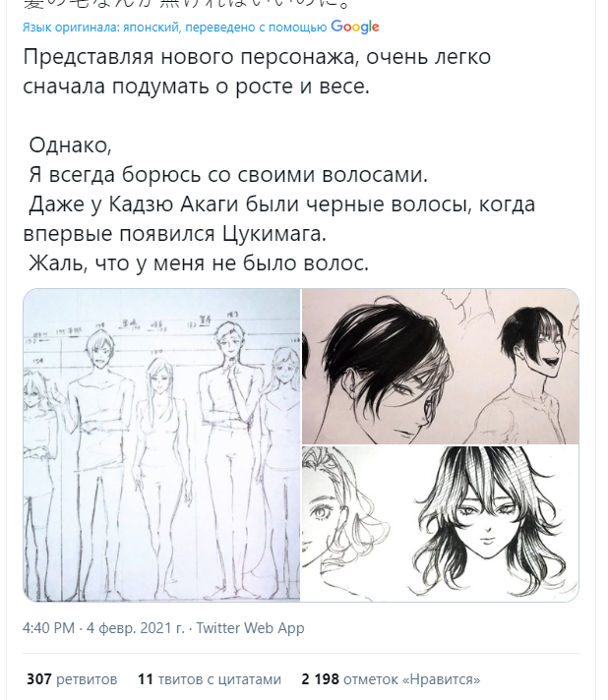
Task: Open the 11 твитов с цитатами list
Action: pos(210,679)
